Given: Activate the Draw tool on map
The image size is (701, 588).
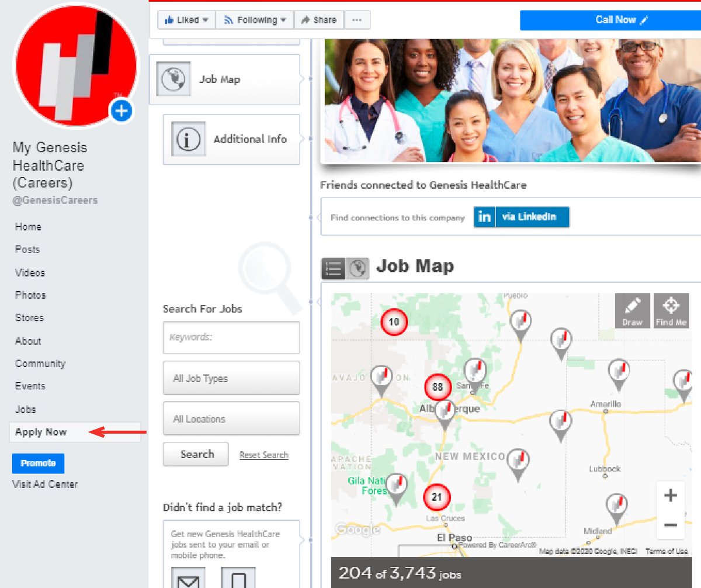Looking at the screenshot, I should pos(633,311).
